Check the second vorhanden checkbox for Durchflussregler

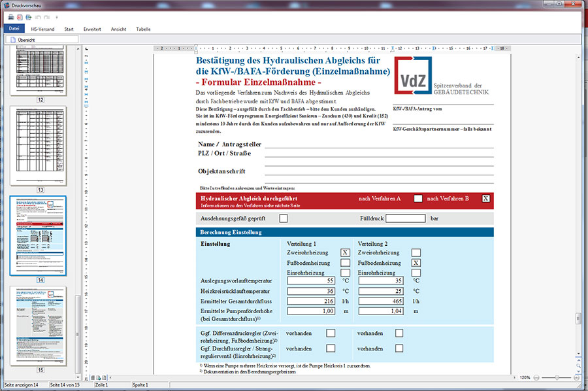(399, 348)
